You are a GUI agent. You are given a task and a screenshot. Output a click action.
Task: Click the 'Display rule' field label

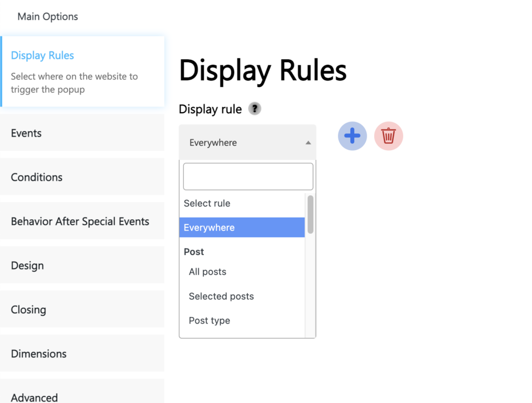[210, 109]
